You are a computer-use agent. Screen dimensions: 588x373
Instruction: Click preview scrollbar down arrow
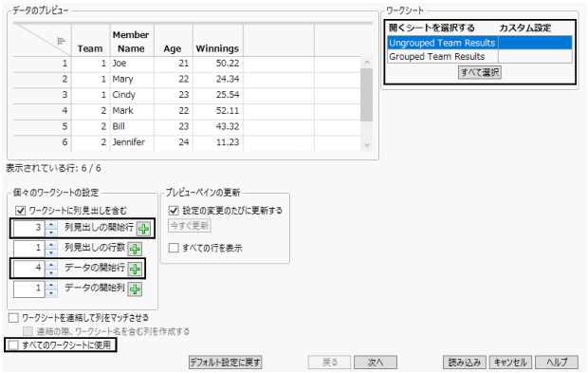pyautogui.click(x=367, y=145)
